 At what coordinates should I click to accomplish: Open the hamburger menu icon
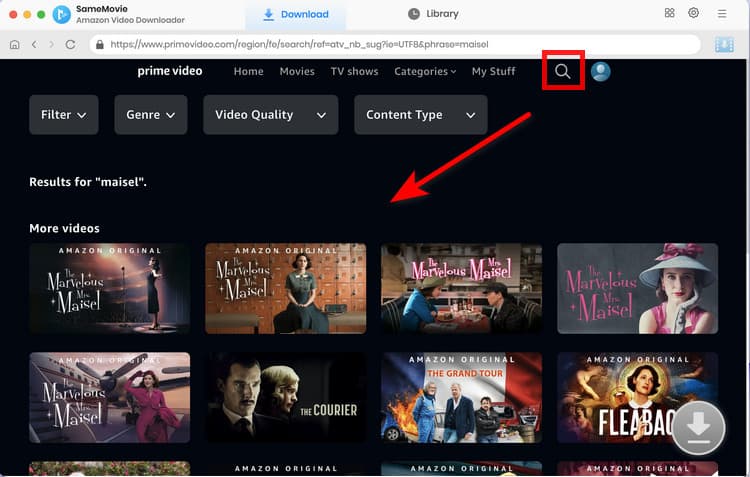(x=722, y=14)
